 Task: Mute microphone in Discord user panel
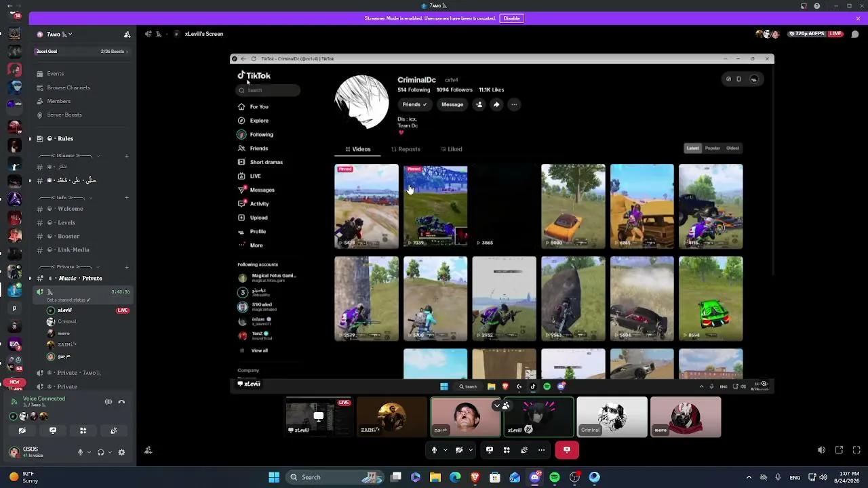pyautogui.click(x=80, y=452)
